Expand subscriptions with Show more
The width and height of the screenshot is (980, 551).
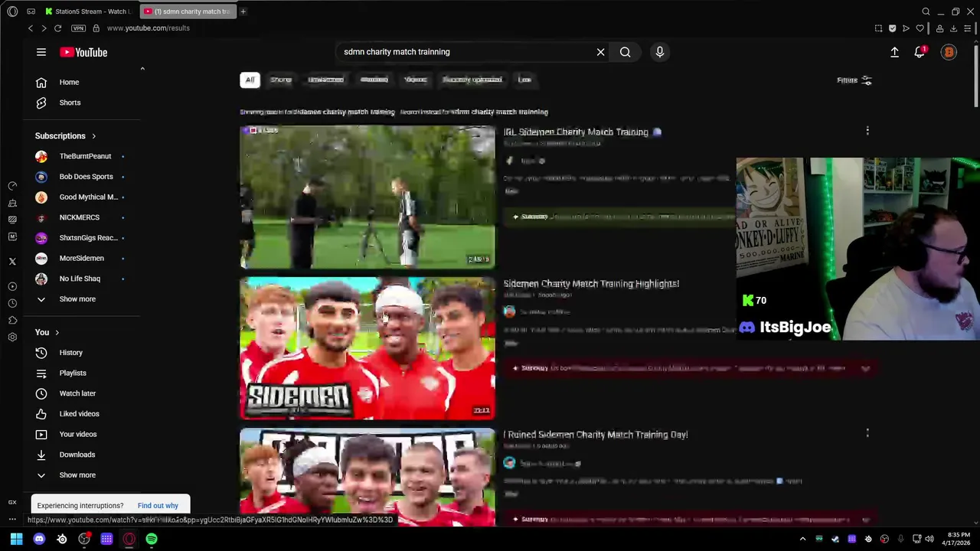77,299
